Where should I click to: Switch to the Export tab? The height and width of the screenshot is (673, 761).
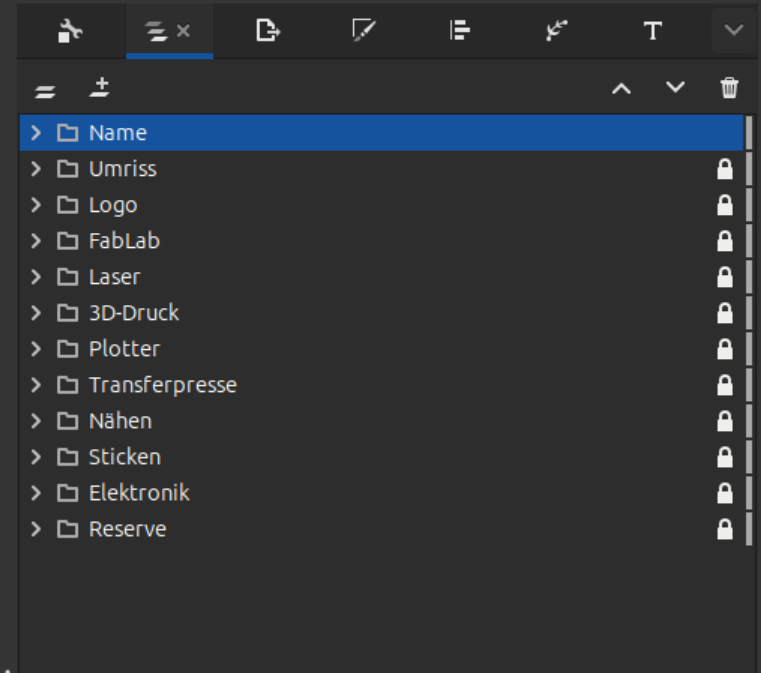267,31
